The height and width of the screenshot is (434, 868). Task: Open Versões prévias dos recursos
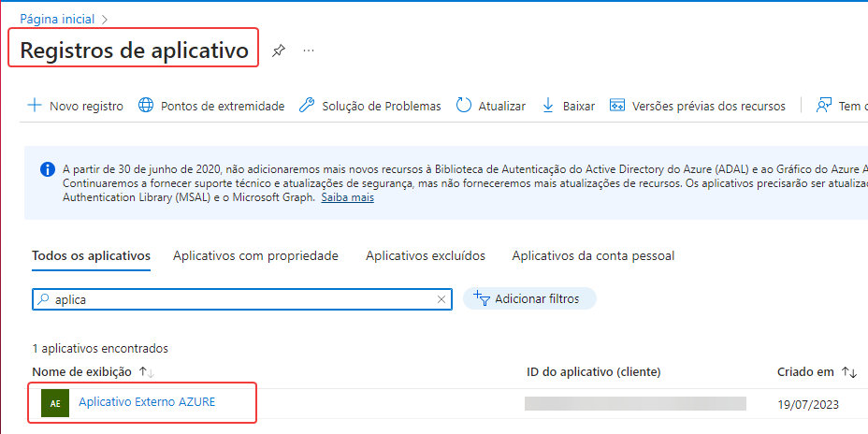click(709, 106)
